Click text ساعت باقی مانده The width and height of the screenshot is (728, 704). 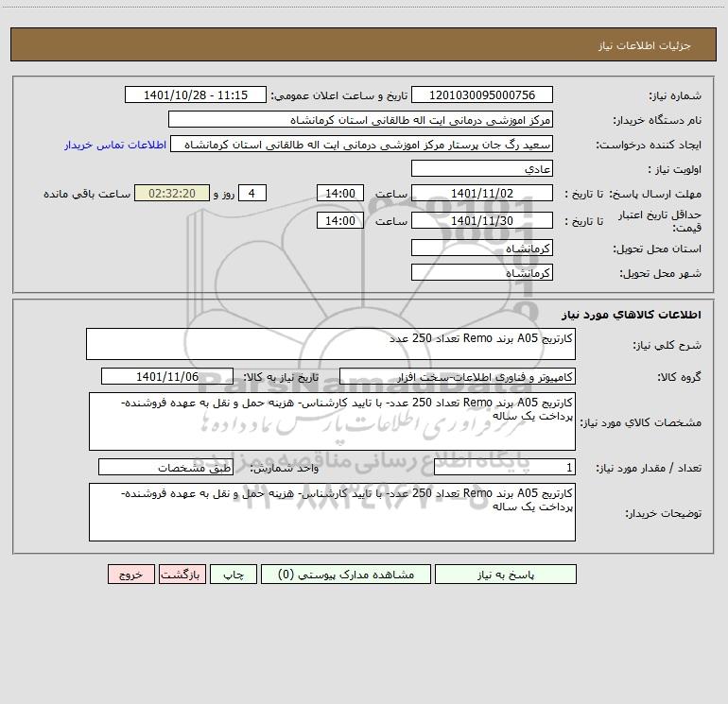coord(87,194)
